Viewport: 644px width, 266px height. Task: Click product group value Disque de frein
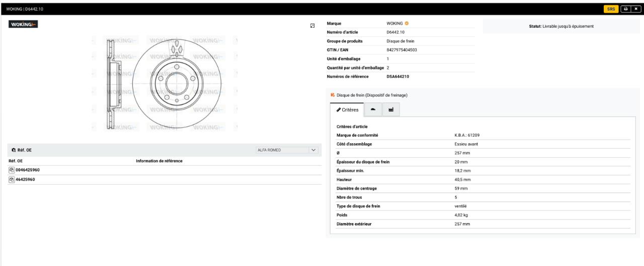pos(400,41)
